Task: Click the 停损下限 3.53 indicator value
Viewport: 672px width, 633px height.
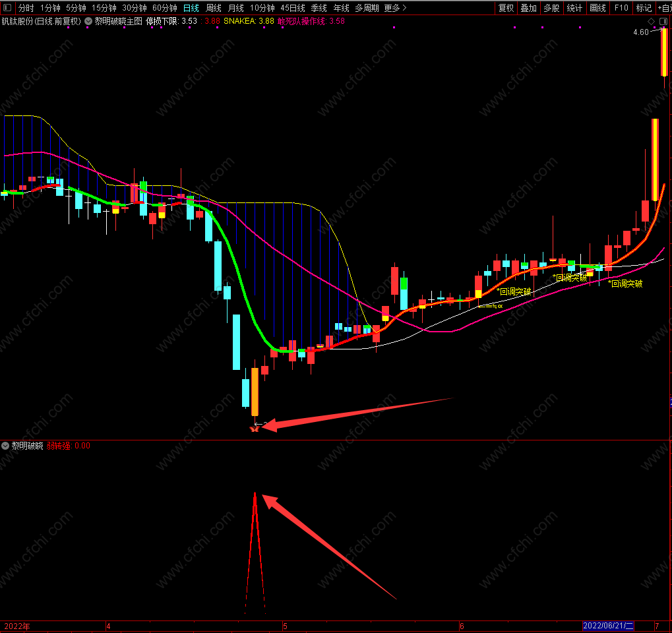Action: [x=171, y=21]
